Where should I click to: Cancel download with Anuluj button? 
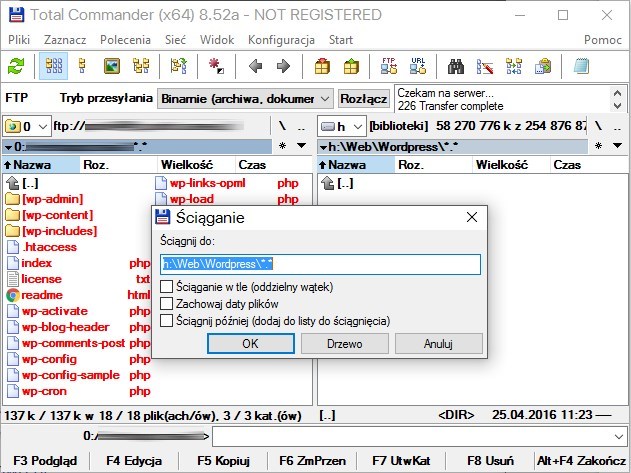click(438, 344)
